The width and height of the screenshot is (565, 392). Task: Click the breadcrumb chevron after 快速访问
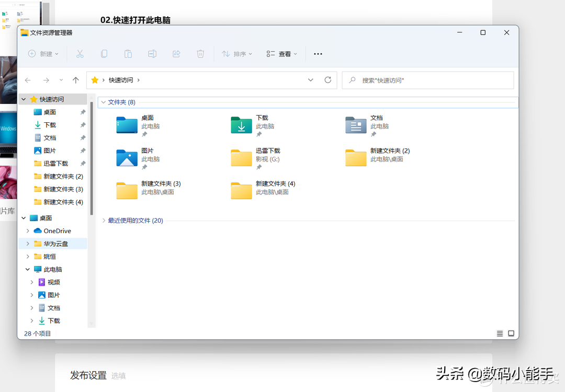(138, 80)
